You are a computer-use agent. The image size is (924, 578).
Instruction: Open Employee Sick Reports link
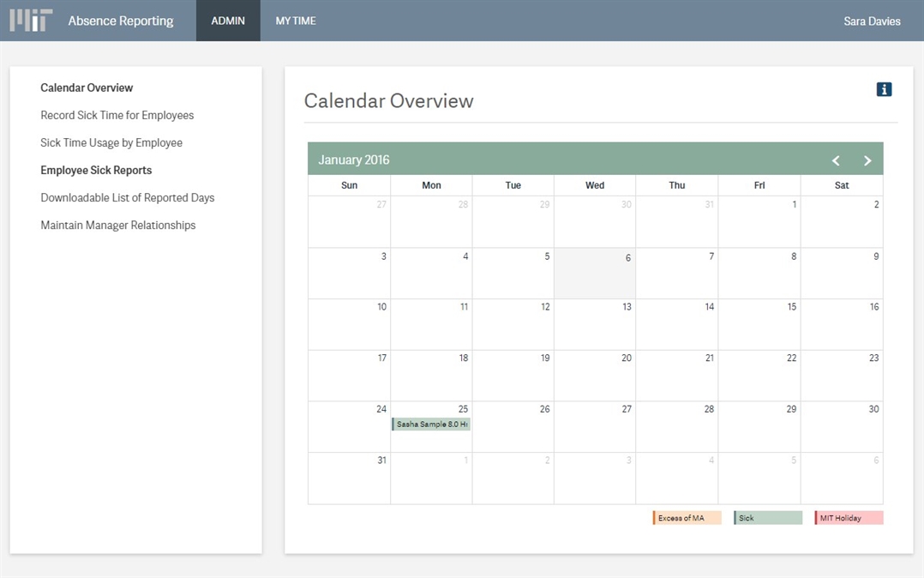(96, 170)
